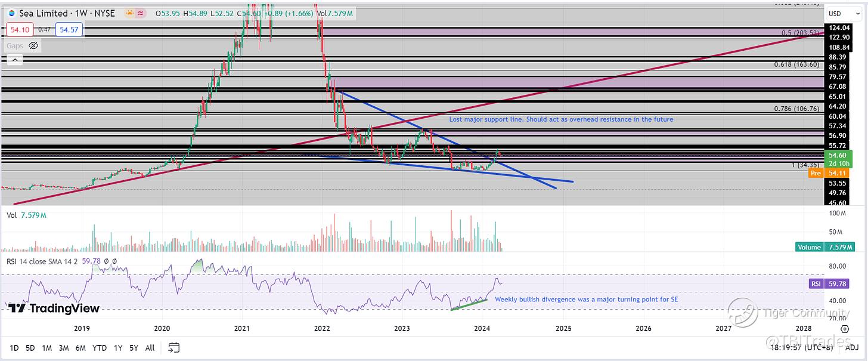Click the purple RSI label tag
The image size is (868, 361).
coord(816,284)
